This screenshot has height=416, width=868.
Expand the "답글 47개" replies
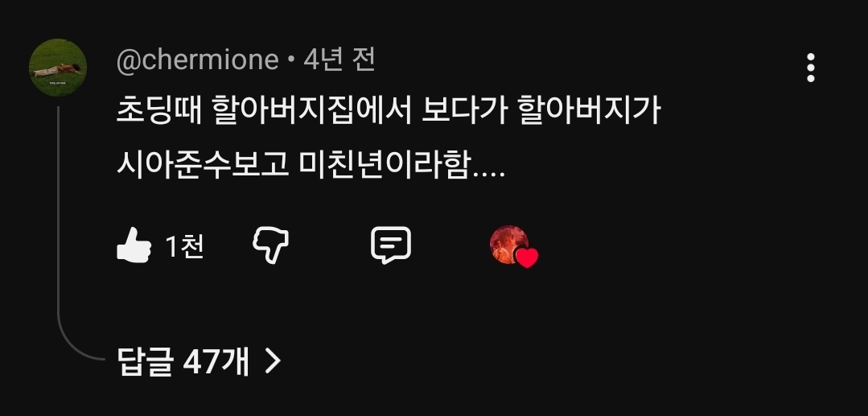pyautogui.click(x=200, y=362)
